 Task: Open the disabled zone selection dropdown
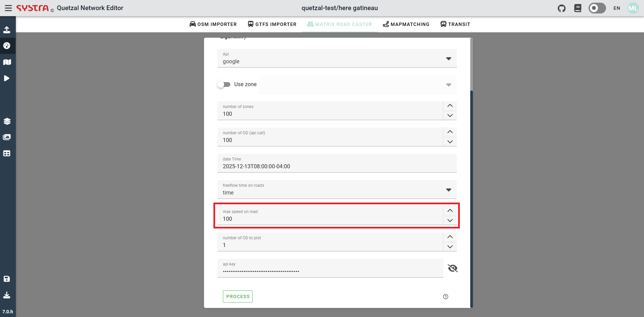pyautogui.click(x=358, y=84)
